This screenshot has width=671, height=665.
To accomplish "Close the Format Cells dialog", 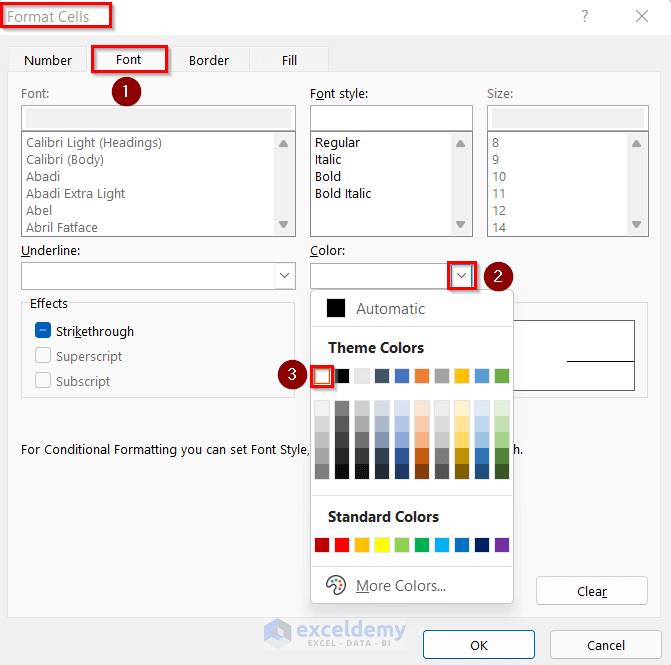I will tap(641, 16).
